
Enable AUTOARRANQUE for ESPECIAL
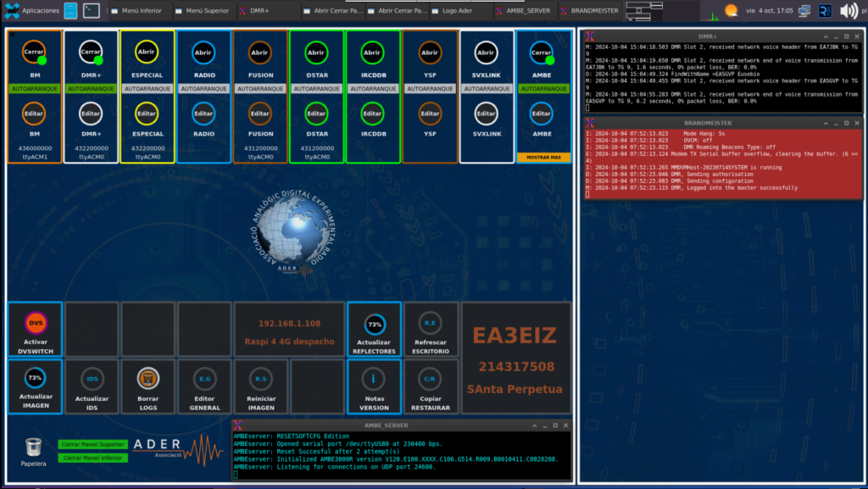pos(147,88)
